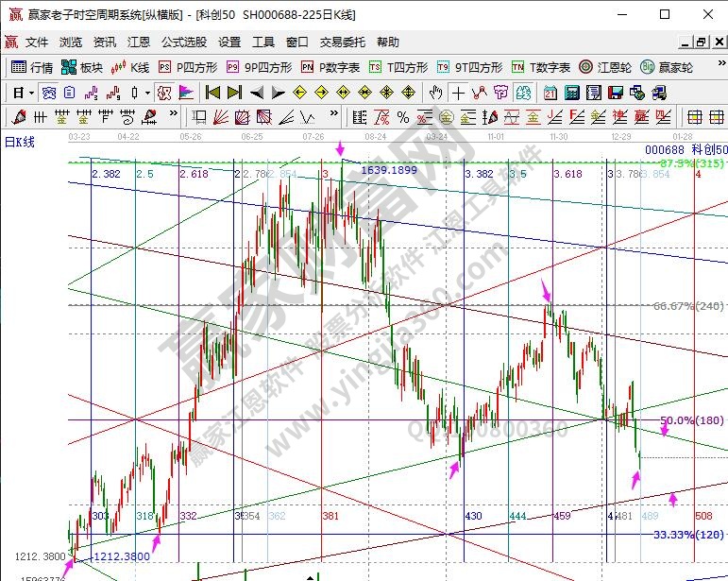Toggle the crosshair cursor tool
Viewport: 728px width, 581px height.
coord(458,93)
